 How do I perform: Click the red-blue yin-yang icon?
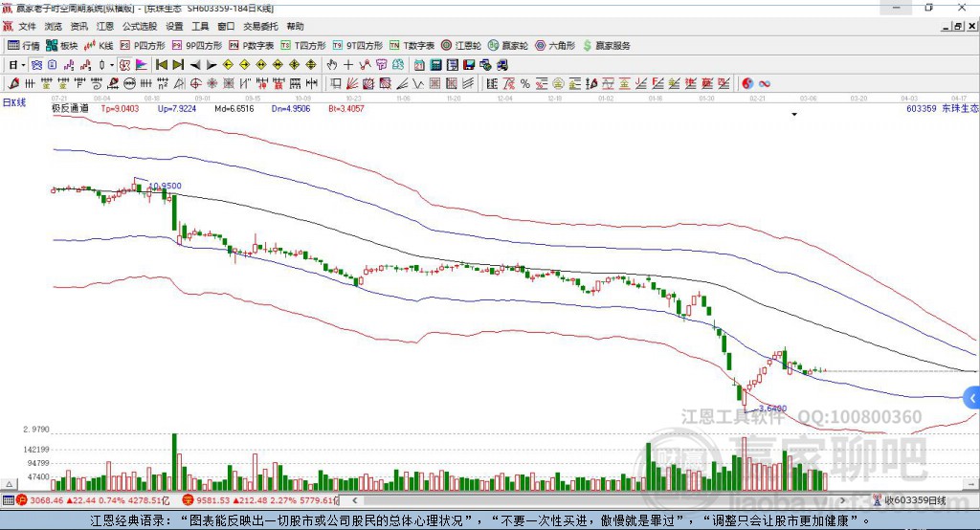click(x=747, y=83)
